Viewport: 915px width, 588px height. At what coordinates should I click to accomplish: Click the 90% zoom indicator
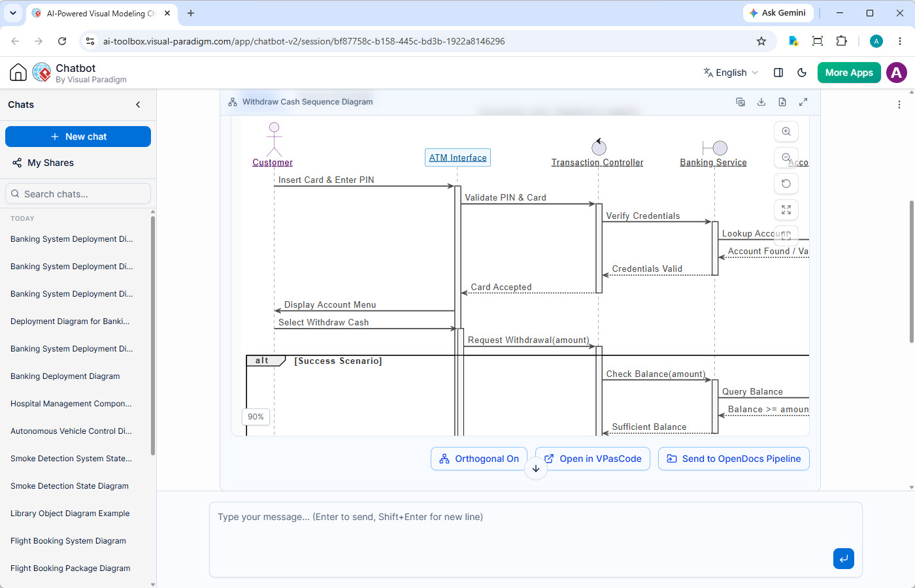coord(256,417)
